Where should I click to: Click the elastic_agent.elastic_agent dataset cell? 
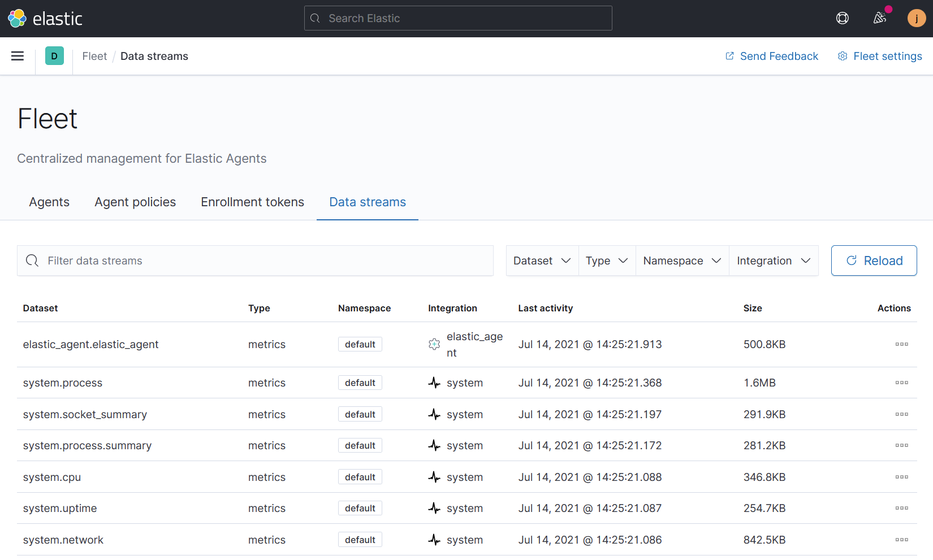point(90,344)
